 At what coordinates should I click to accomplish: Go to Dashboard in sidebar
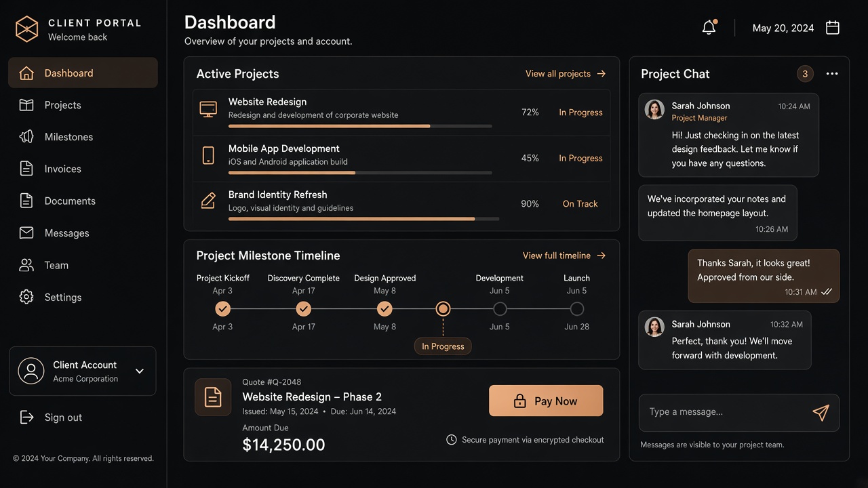click(x=83, y=73)
